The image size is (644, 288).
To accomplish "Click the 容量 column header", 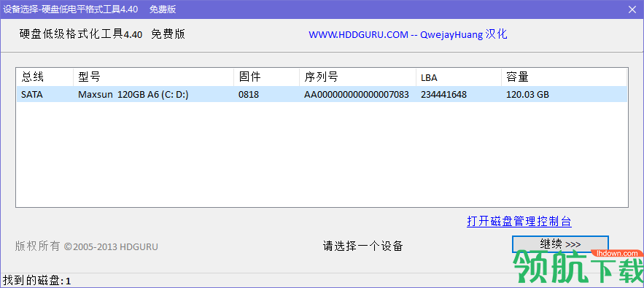I will click(564, 77).
